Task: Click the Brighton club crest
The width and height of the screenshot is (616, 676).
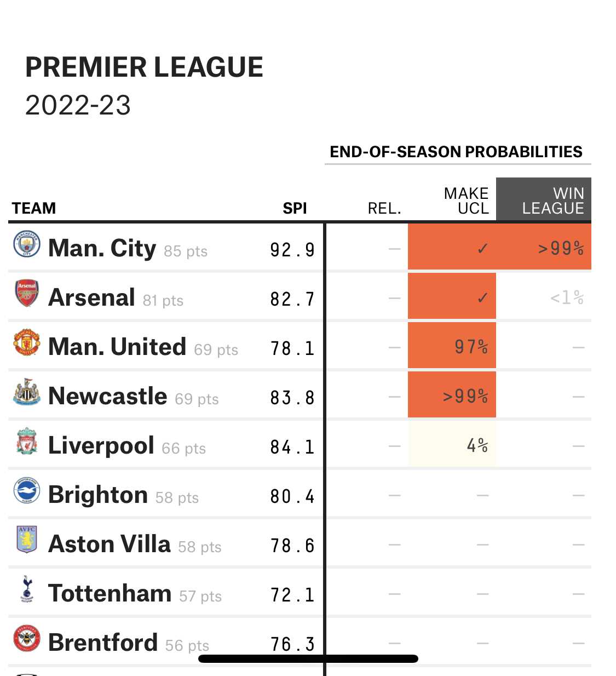Action: click(27, 490)
